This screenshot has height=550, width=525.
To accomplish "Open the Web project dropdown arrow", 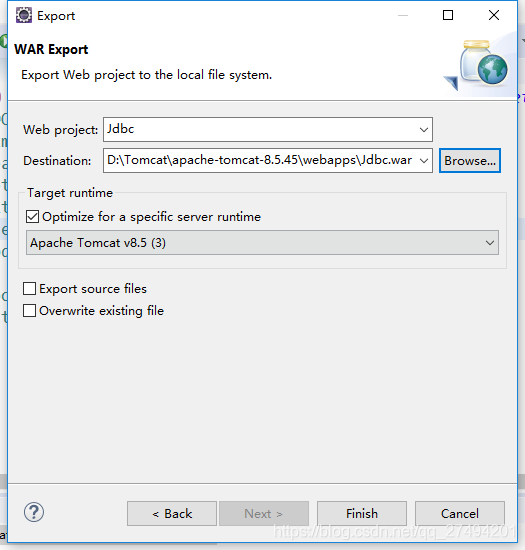I will pyautogui.click(x=424, y=130).
